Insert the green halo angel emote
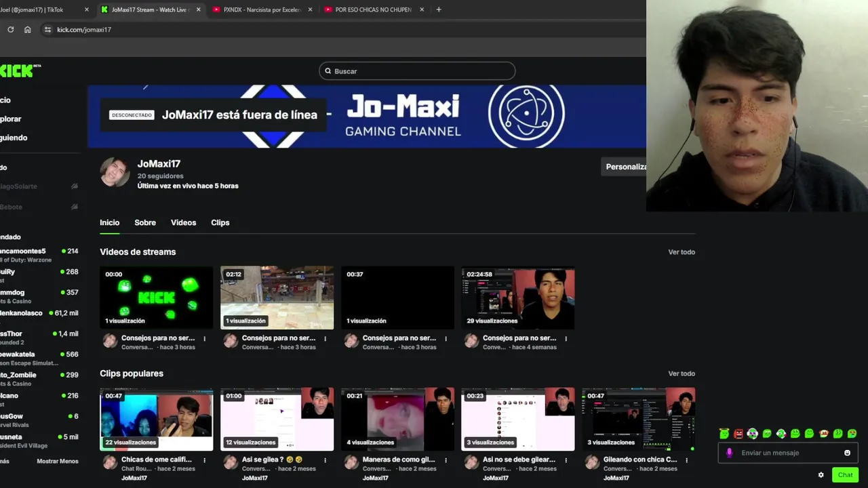This screenshot has width=868, height=488. pyautogui.click(x=724, y=433)
